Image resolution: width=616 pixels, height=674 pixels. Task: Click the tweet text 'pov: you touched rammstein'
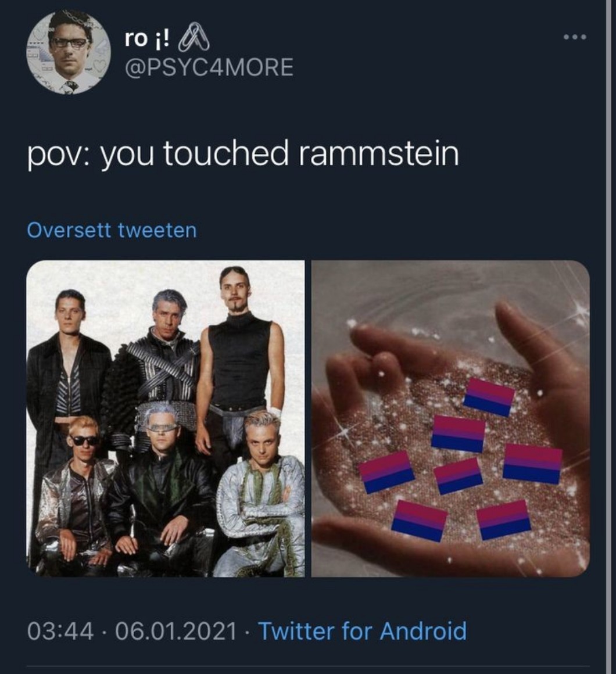click(243, 154)
